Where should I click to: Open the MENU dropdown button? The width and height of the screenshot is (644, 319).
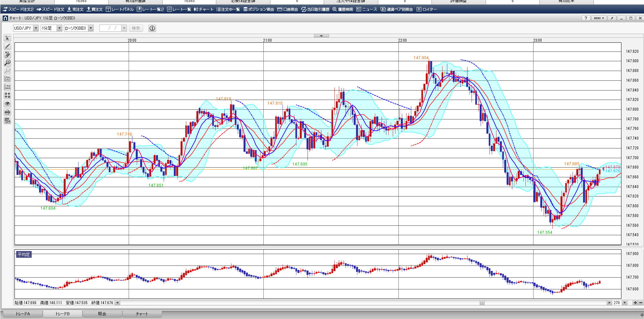[599, 18]
